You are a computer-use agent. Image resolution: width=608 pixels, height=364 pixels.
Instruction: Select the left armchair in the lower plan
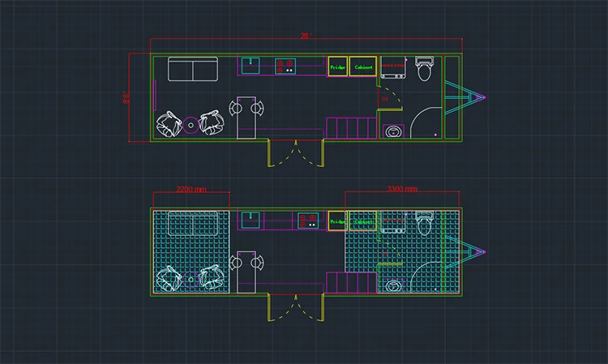169,278
